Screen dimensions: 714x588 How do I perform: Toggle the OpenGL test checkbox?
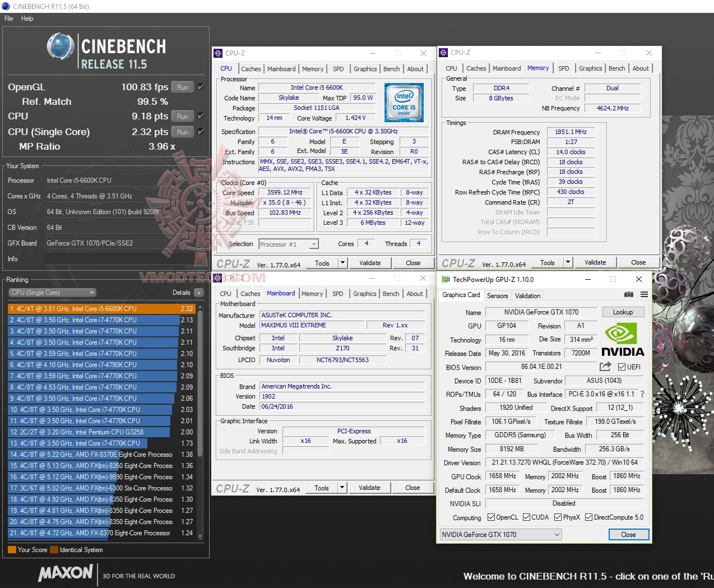(x=201, y=87)
